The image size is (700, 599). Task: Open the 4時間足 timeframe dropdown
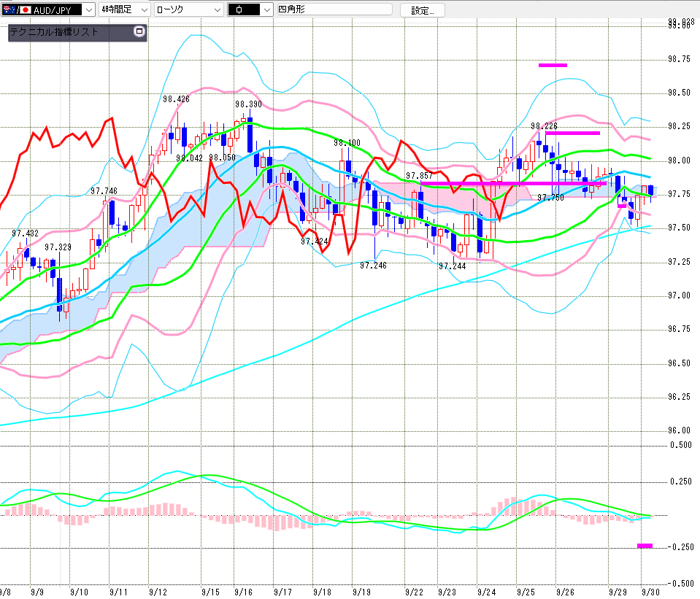coord(143,9)
